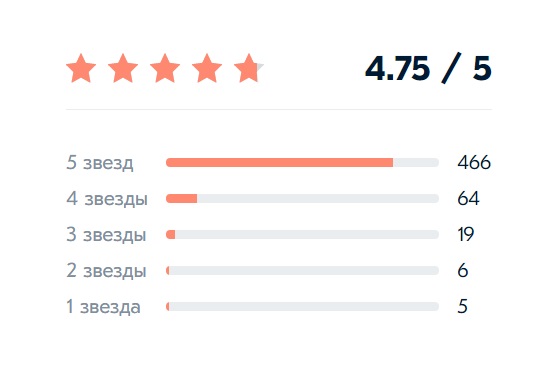This screenshot has height=391, width=539.
Task: Select the fourth rating star
Action: [207, 68]
